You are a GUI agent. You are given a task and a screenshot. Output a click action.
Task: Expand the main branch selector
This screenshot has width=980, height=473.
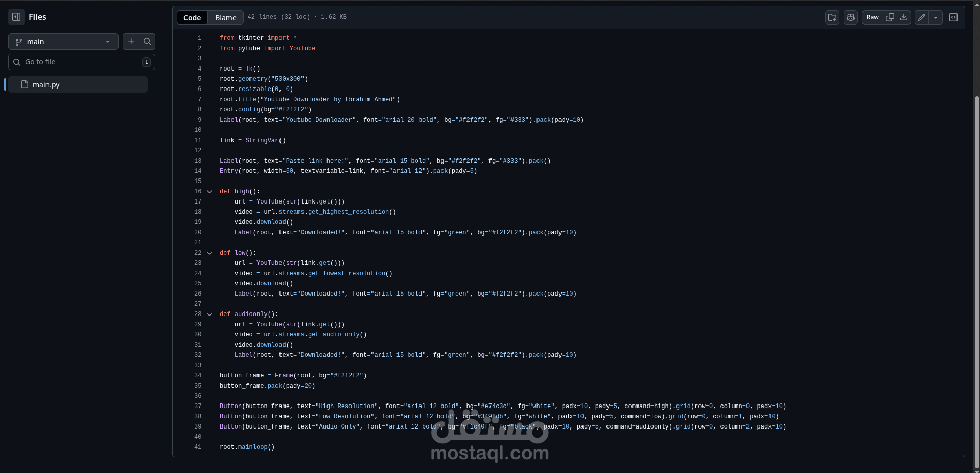(63, 41)
